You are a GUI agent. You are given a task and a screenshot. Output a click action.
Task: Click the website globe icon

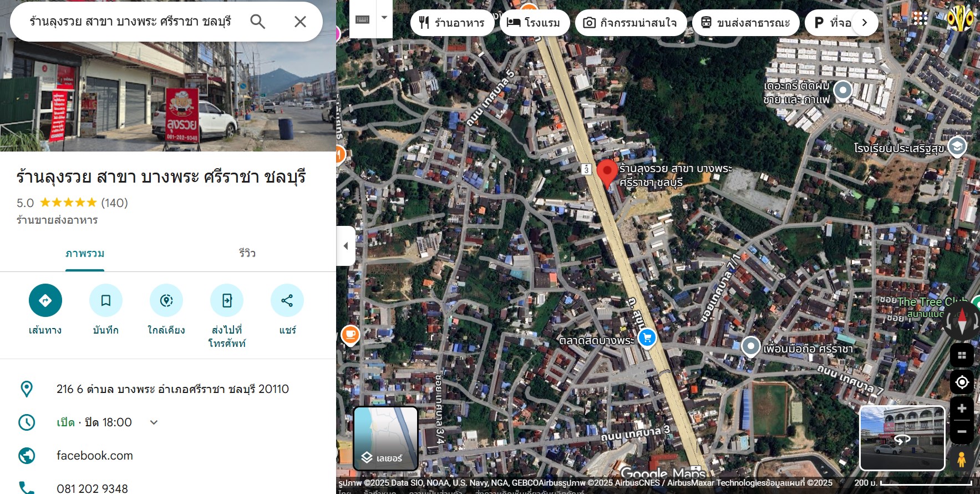pyautogui.click(x=27, y=456)
